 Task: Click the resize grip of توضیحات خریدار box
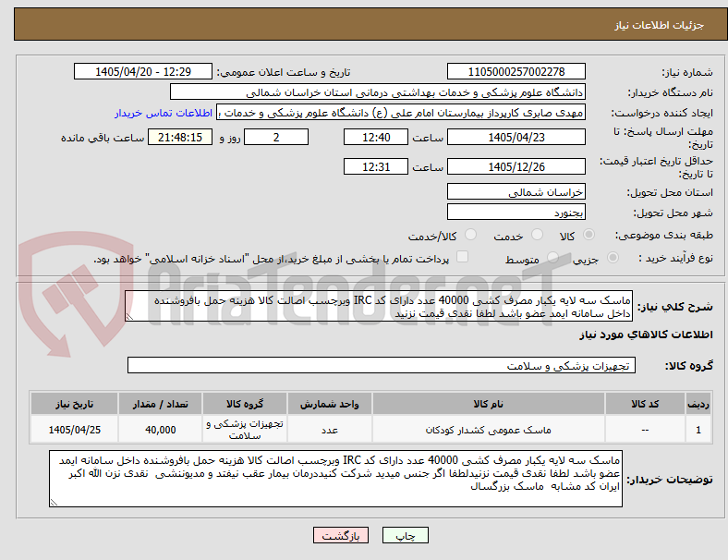click(54, 502)
